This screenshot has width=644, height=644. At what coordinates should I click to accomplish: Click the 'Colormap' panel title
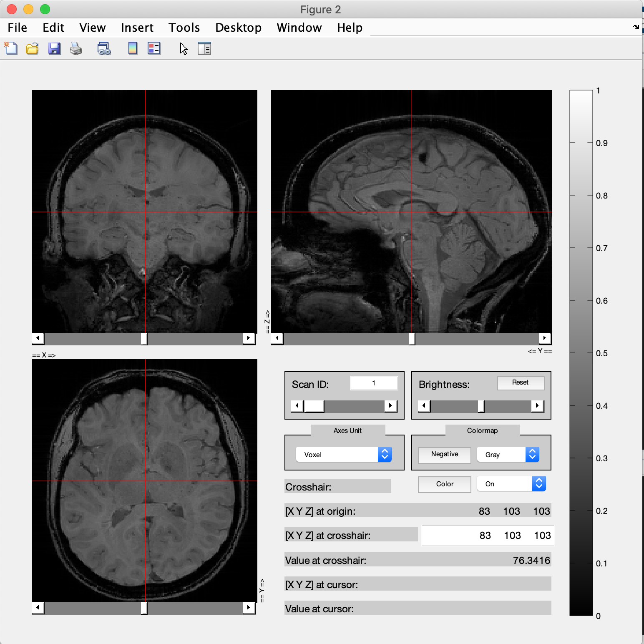tap(482, 430)
